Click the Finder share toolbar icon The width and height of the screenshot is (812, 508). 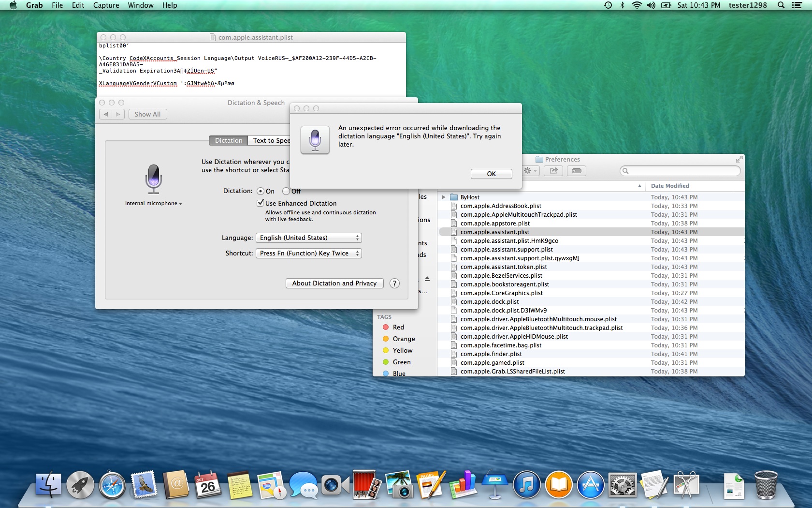coord(553,171)
